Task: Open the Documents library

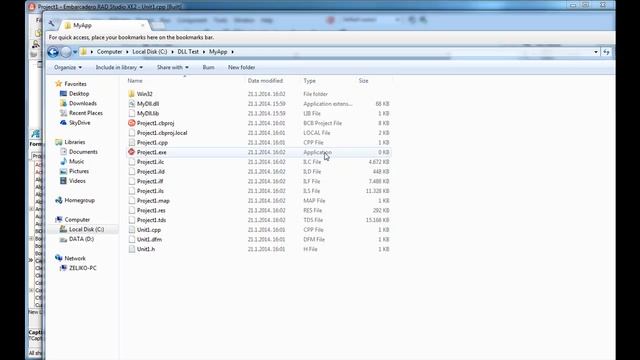Action: [x=83, y=152]
